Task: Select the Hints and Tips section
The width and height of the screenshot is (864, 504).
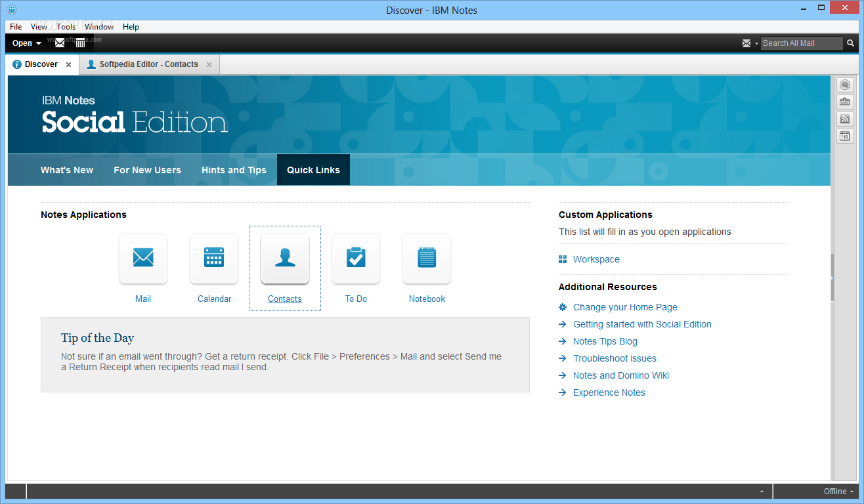Action: 234,170
